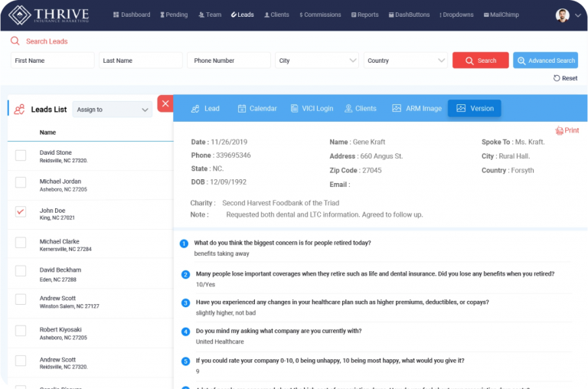Check the Andrew Scott Winston Salem checkbox

pos(21,299)
